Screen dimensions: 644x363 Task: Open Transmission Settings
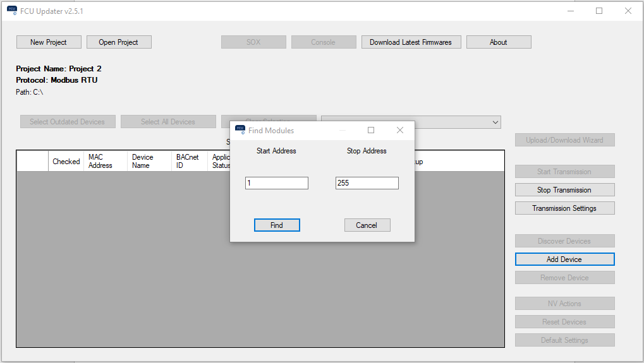(564, 208)
